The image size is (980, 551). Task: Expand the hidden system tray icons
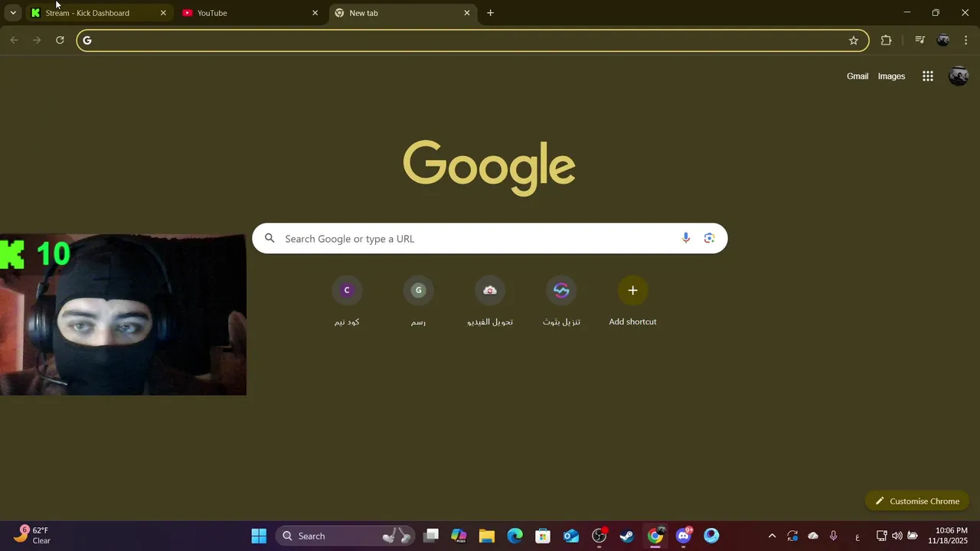coord(772,536)
